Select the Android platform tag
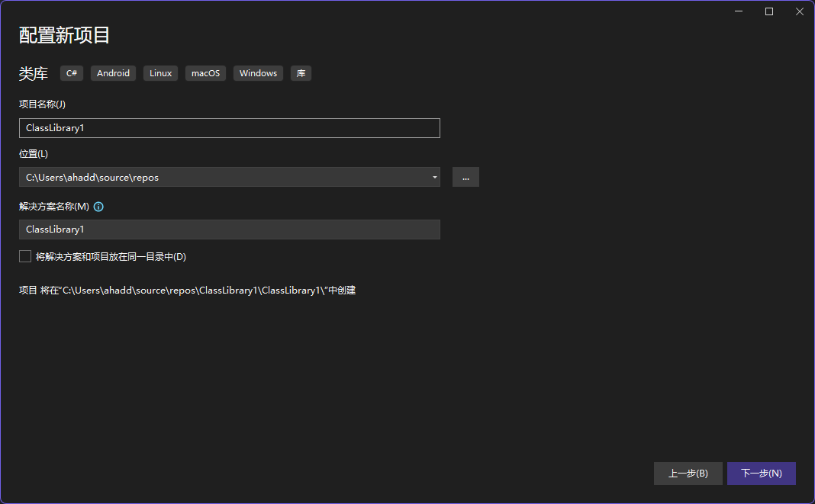The image size is (815, 504). coord(113,73)
